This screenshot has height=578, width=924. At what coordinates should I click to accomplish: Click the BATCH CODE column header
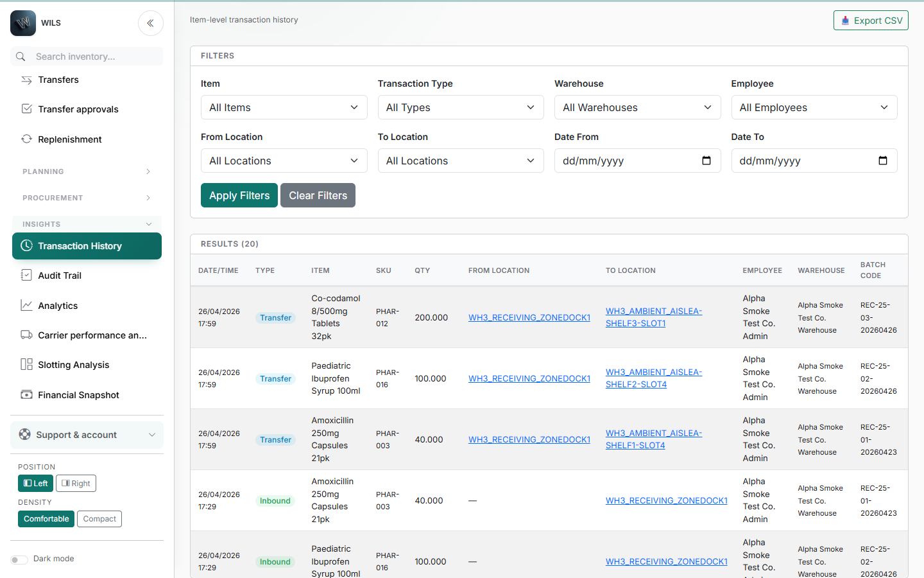pos(873,270)
